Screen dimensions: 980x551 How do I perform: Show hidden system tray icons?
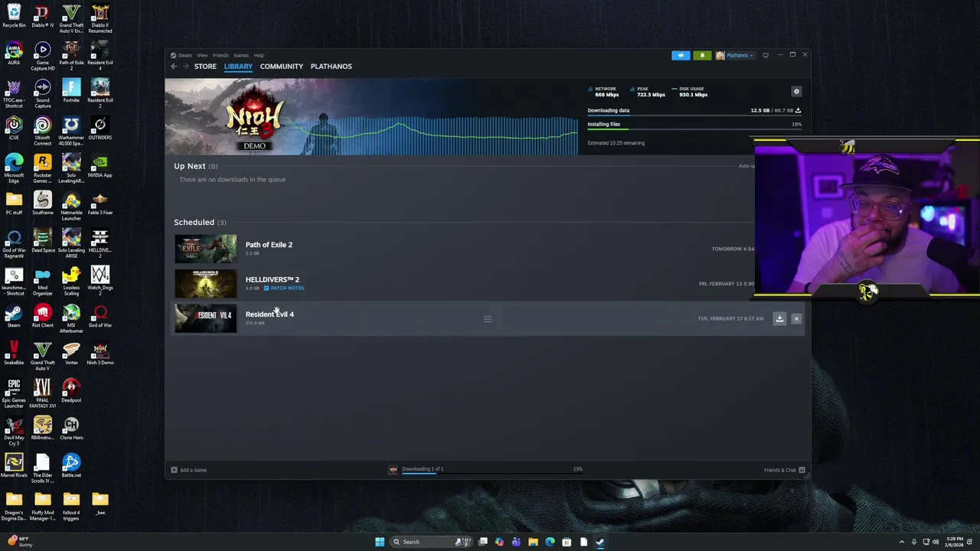(901, 542)
